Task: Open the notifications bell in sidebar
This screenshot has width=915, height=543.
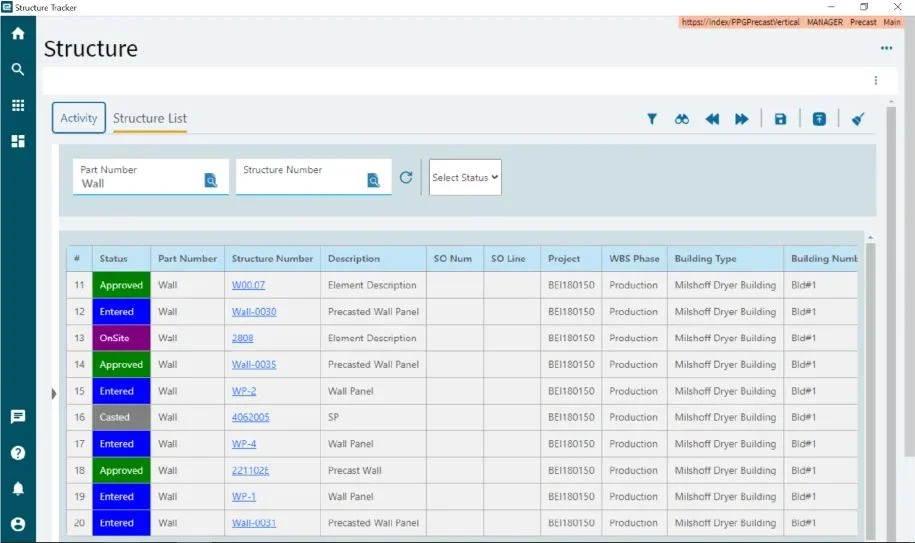Action: click(x=18, y=489)
